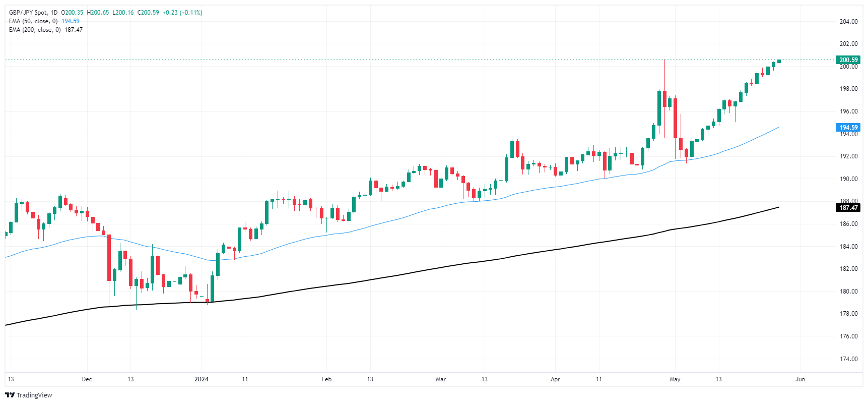Viewport: 868px width, 404px height.
Task: Click the Feb label on the time axis
Action: 326,379
